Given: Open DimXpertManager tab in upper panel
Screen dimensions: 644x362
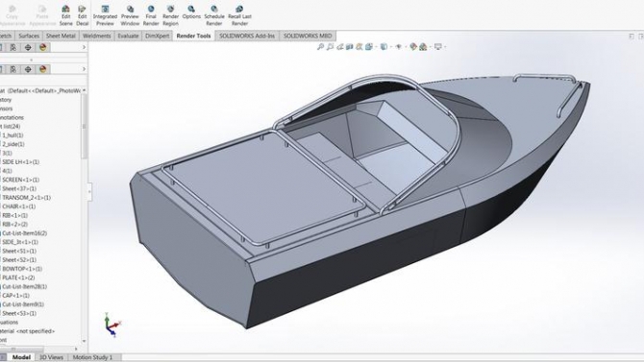Looking at the screenshot, I should click(x=28, y=47).
